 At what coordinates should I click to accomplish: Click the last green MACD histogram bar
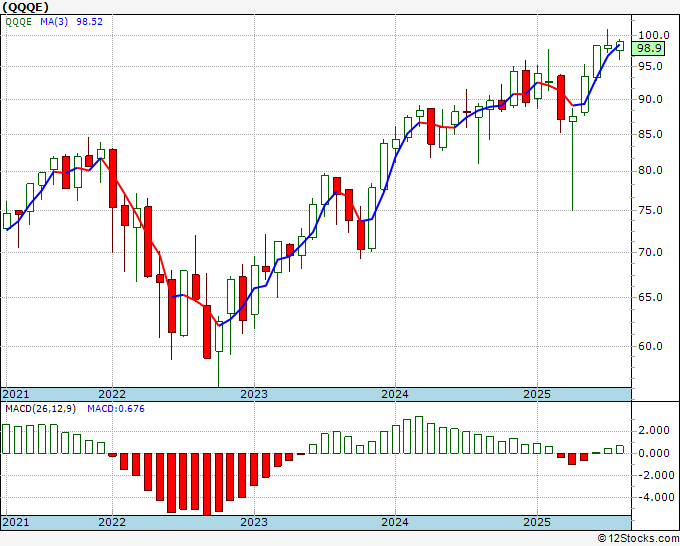click(620, 449)
